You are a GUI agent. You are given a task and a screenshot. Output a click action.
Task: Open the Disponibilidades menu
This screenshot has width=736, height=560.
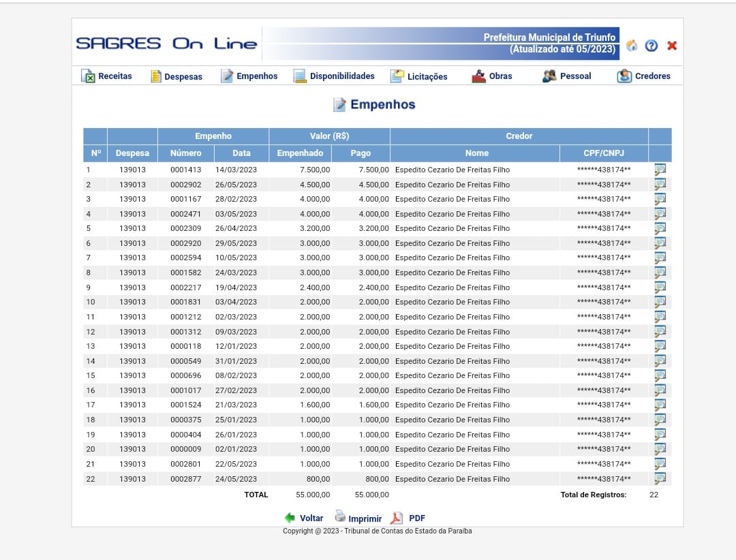point(334,76)
